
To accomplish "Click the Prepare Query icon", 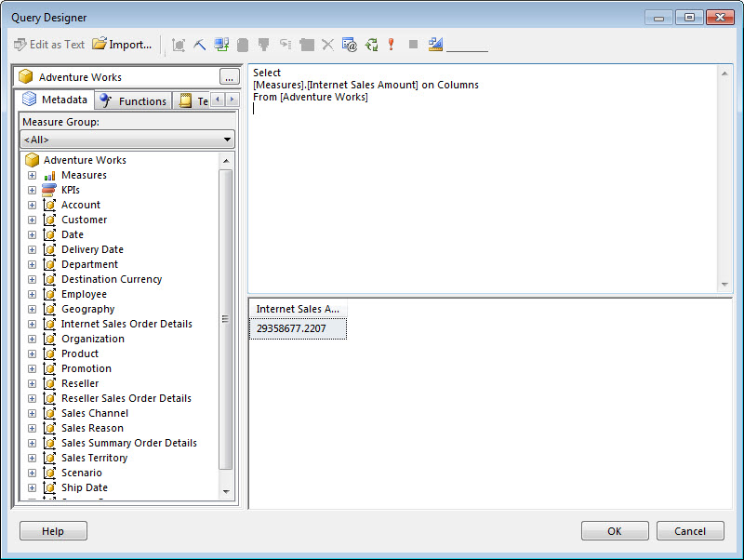I will (371, 44).
